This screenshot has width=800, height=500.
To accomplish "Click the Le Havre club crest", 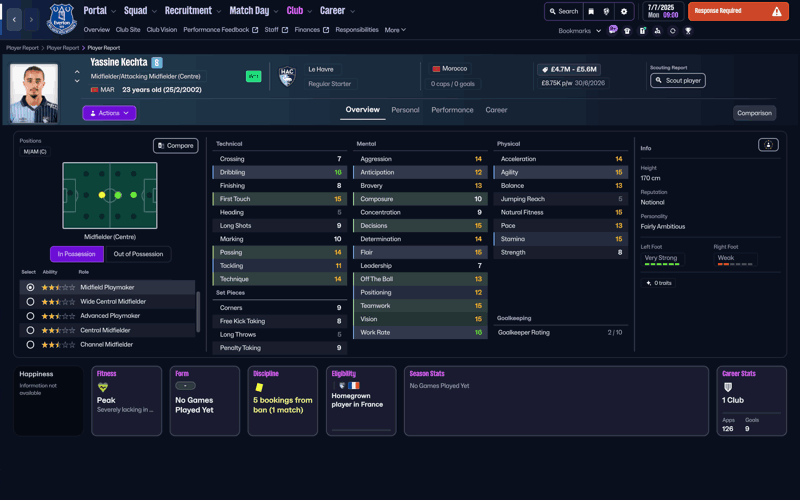I will click(x=287, y=77).
